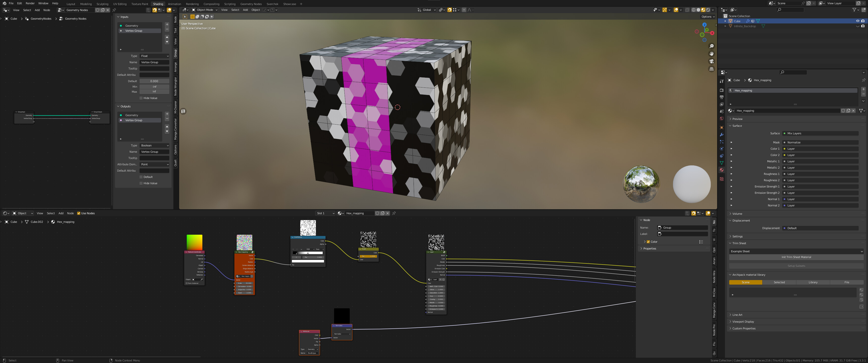Image resolution: width=868 pixels, height=363 pixels.
Task: Open the Type dropdown set to Boolean
Action: [154, 145]
